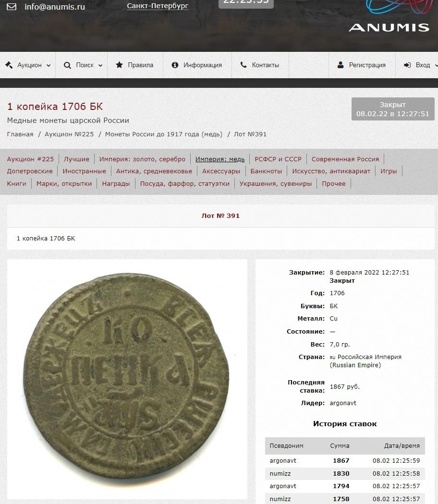Click the Закрыт status button
Image resolution: width=438 pixels, height=504 pixels.
coord(393,109)
